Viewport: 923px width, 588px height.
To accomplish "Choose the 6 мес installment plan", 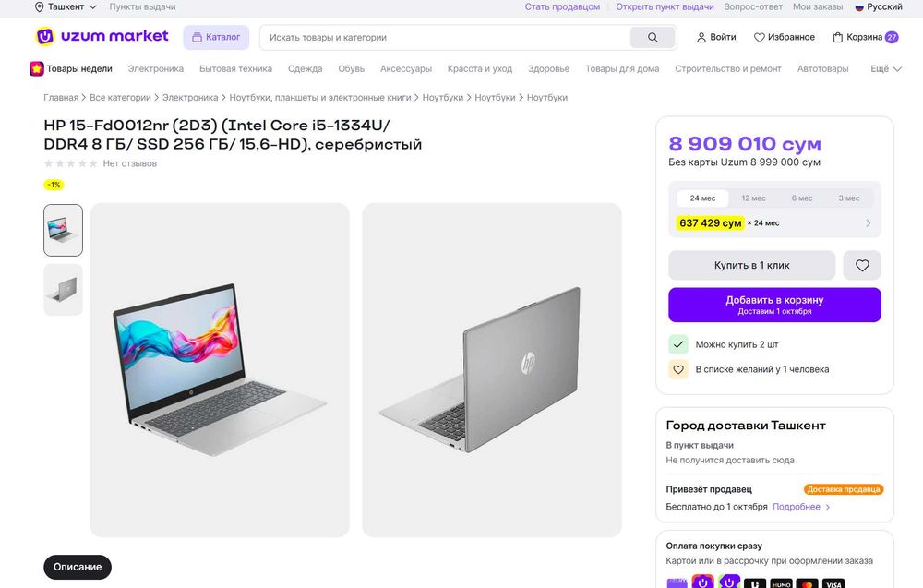I will coord(801,198).
